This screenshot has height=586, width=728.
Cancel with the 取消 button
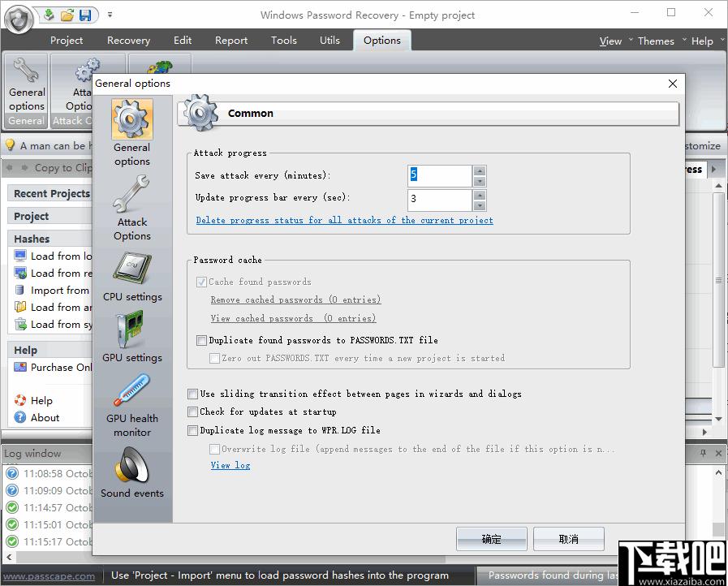pos(569,539)
